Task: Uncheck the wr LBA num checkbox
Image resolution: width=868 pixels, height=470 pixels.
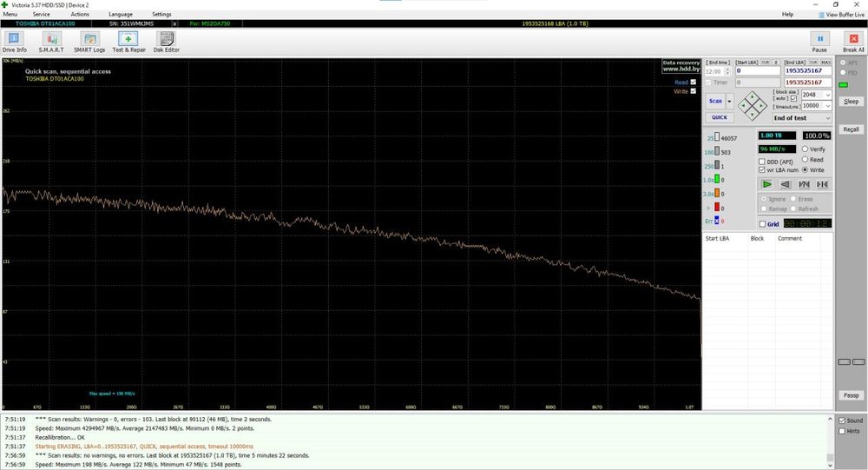Action: point(762,169)
